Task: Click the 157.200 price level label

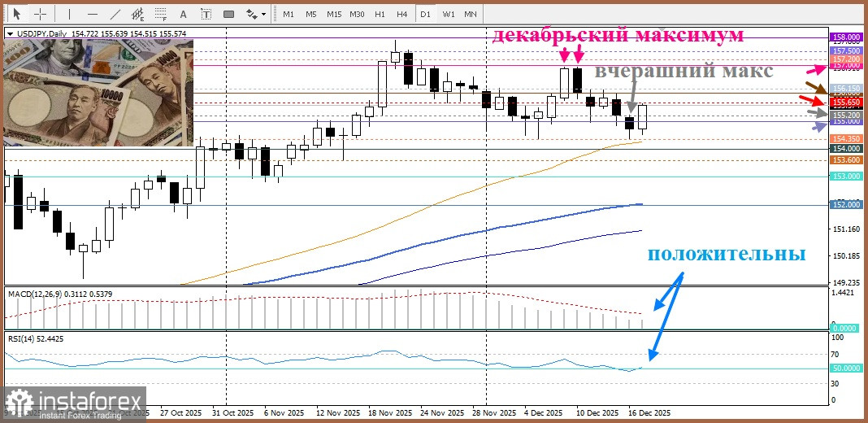Action: (x=846, y=59)
